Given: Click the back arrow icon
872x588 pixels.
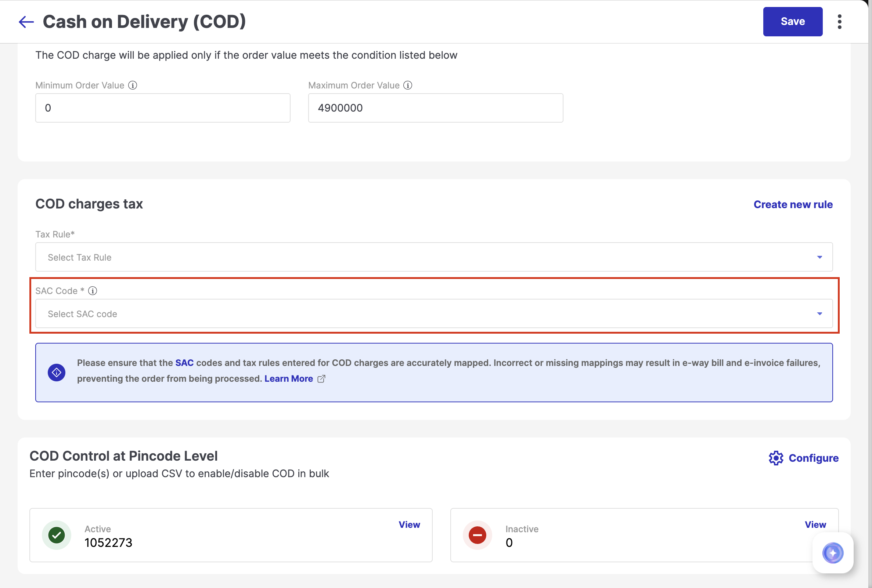Looking at the screenshot, I should click(x=26, y=22).
